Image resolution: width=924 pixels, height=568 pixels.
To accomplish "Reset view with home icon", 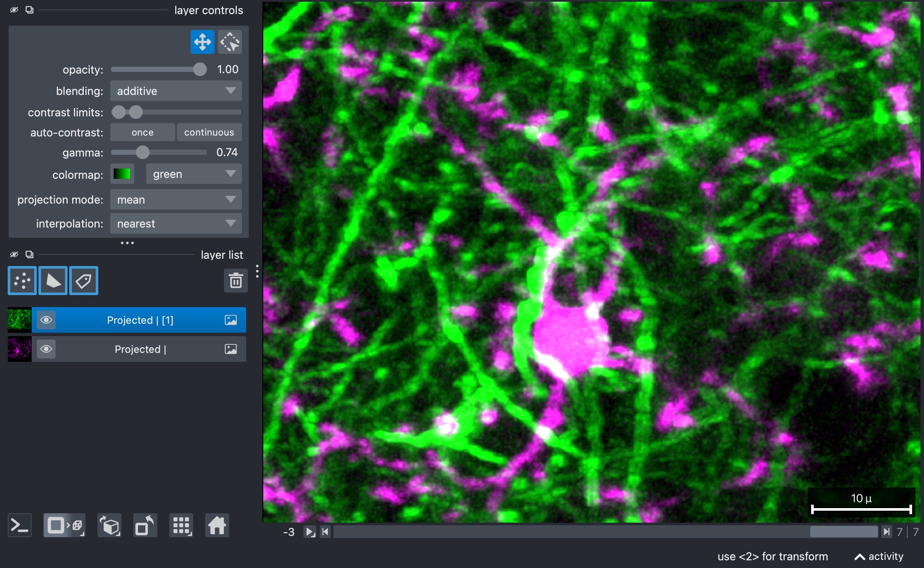I will point(217,525).
